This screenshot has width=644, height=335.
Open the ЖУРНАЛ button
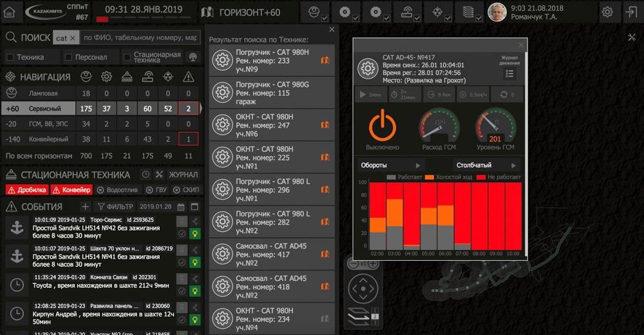183,175
